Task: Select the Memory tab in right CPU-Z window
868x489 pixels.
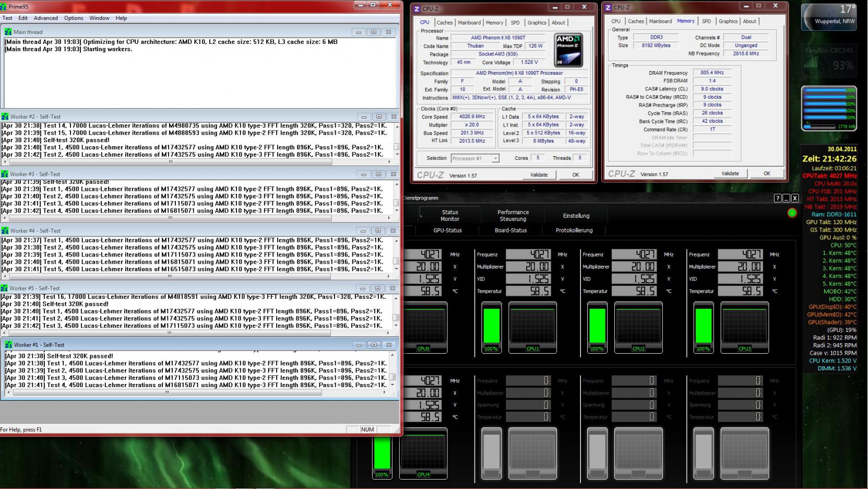Action: pos(686,21)
